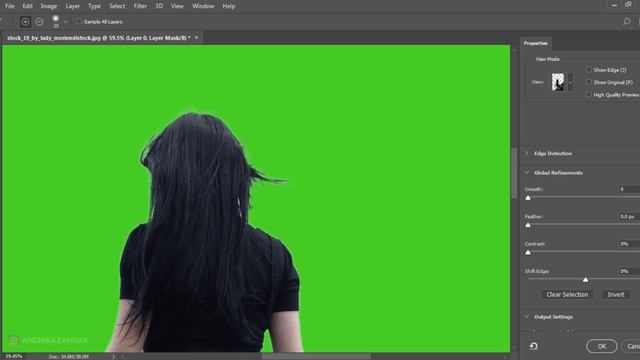Screen dimensions: 640x360
Task: Collapse the Output Settings section
Action: coord(527,317)
